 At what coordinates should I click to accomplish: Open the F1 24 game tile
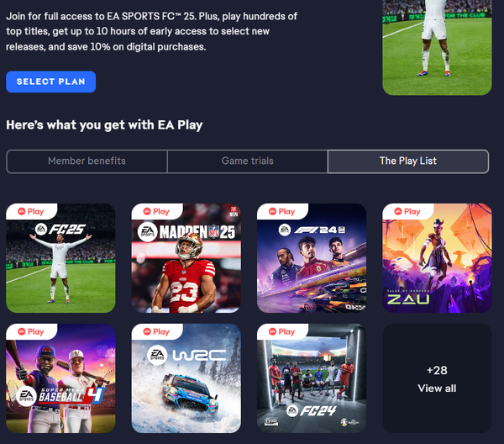pos(312,258)
